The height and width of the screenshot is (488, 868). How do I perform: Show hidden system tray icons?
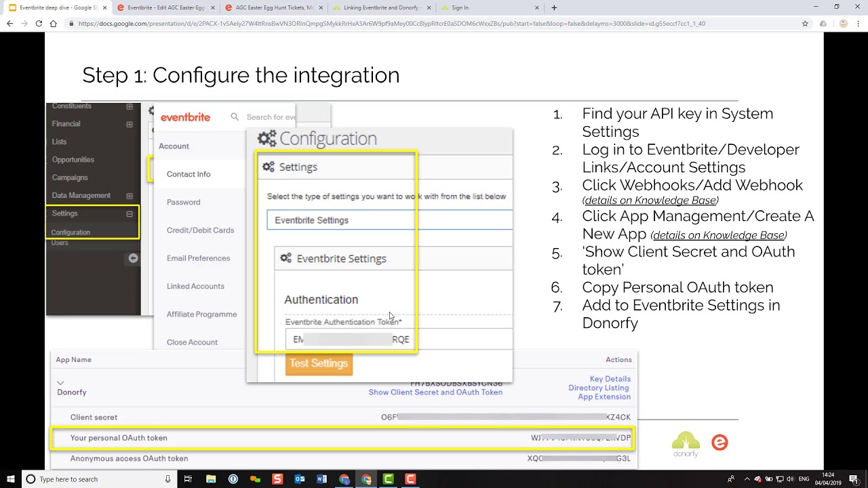tap(747, 479)
